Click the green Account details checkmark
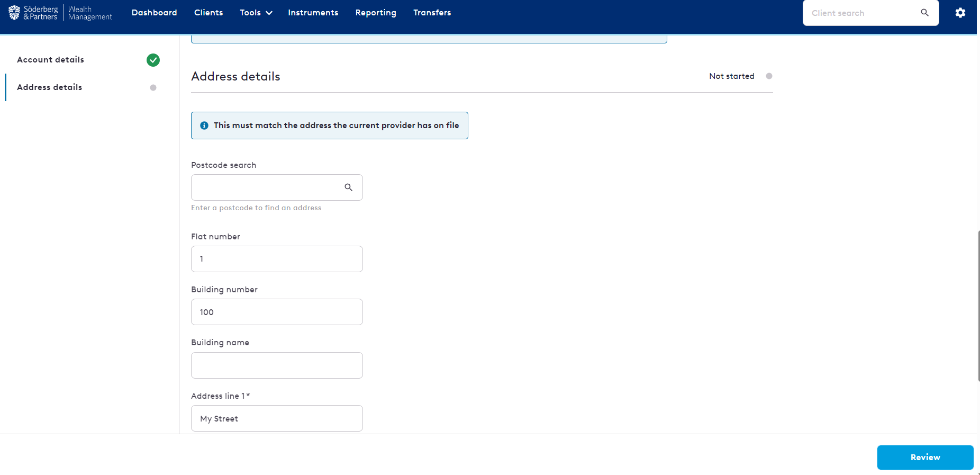Image resolution: width=980 pixels, height=475 pixels. 153,60
